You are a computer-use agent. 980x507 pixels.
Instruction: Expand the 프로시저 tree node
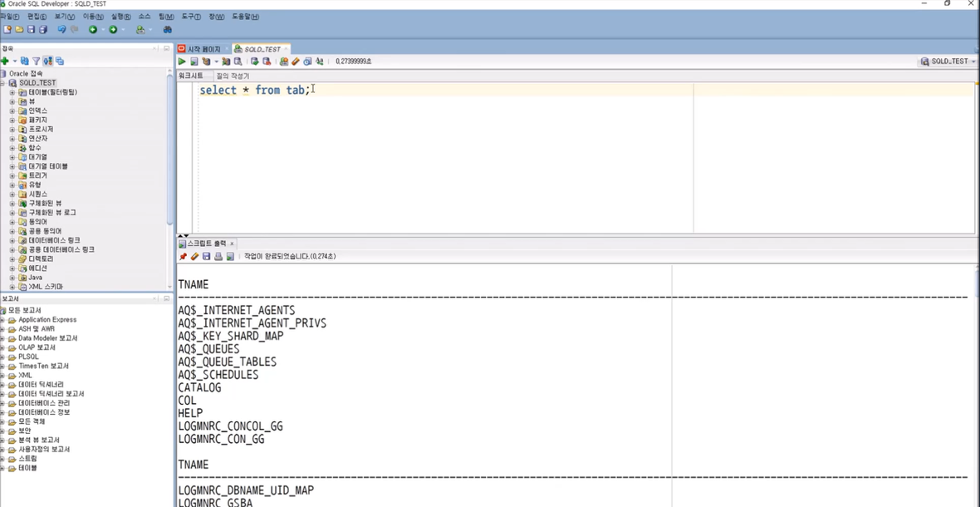[x=12, y=130]
